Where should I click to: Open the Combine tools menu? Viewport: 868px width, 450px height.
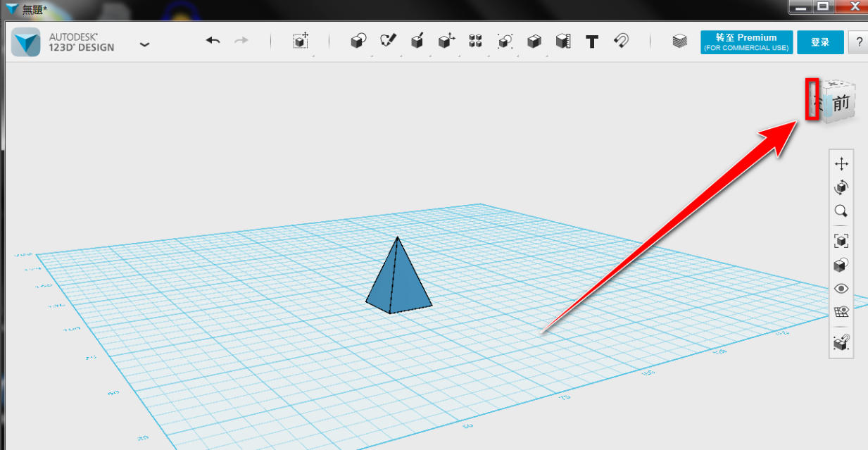[x=534, y=41]
